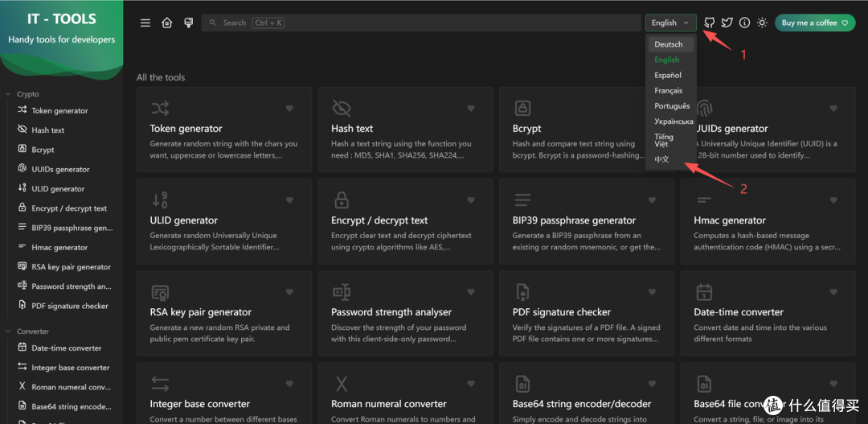Select Tiếng Việt from language list
The width and height of the screenshot is (868, 424).
[670, 140]
